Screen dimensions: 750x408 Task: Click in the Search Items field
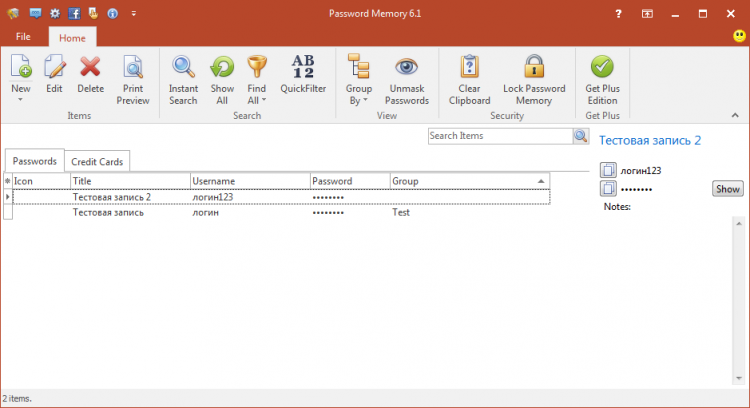click(500, 136)
